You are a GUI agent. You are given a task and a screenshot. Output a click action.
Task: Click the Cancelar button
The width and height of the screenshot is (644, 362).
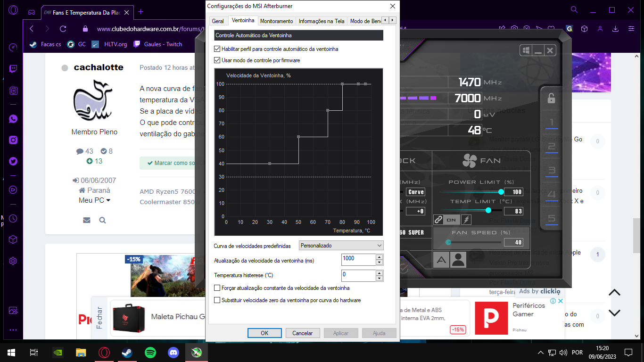coord(303,333)
